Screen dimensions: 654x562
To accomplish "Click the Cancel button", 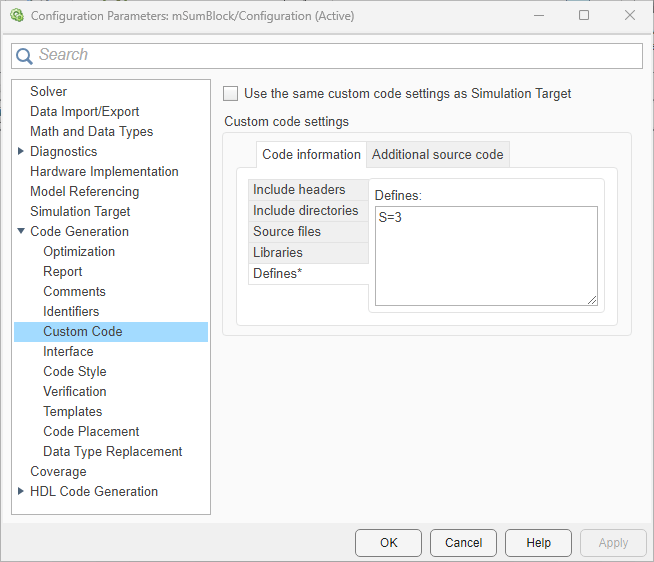I will 463,543.
